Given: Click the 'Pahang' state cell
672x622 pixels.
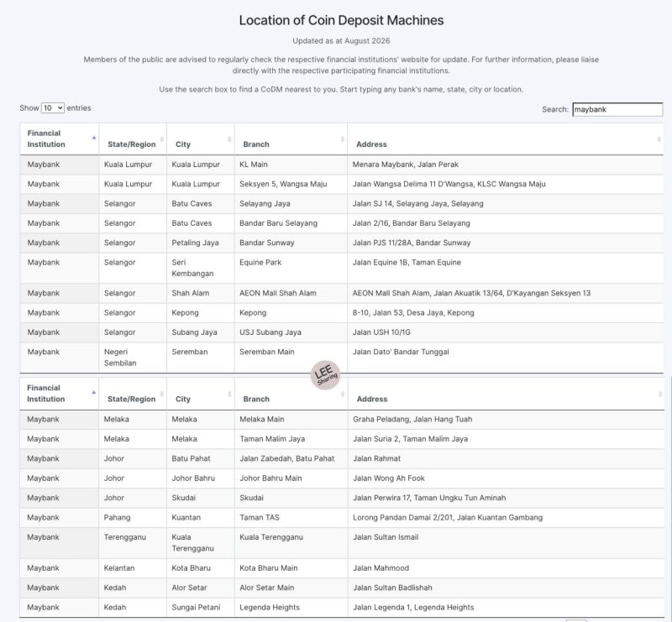Looking at the screenshot, I should [x=133, y=518].
